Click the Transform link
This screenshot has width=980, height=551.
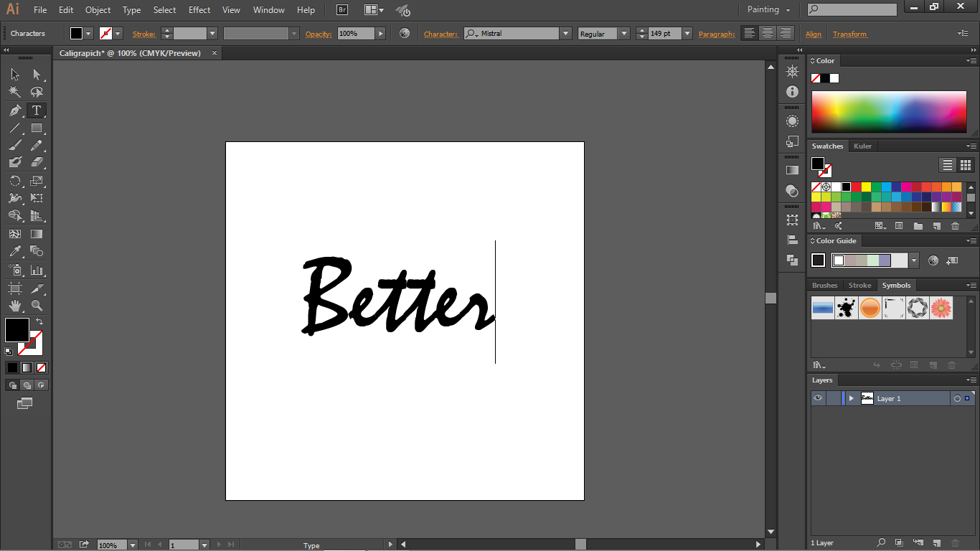click(849, 34)
